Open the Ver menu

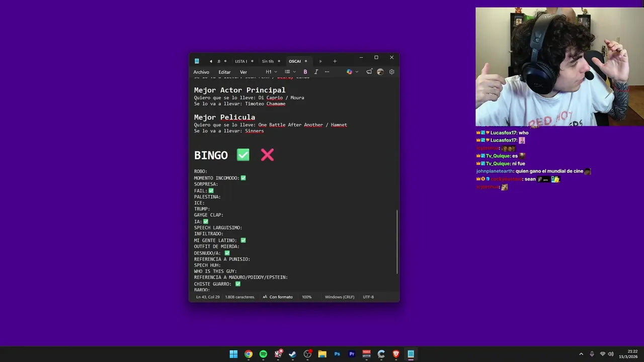point(244,72)
